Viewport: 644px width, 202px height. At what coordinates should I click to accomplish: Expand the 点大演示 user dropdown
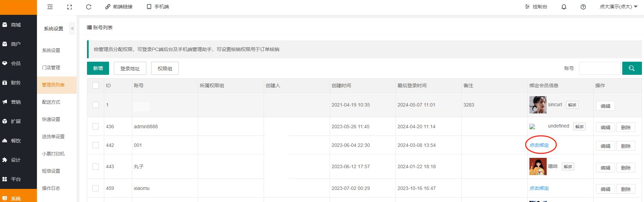click(618, 7)
